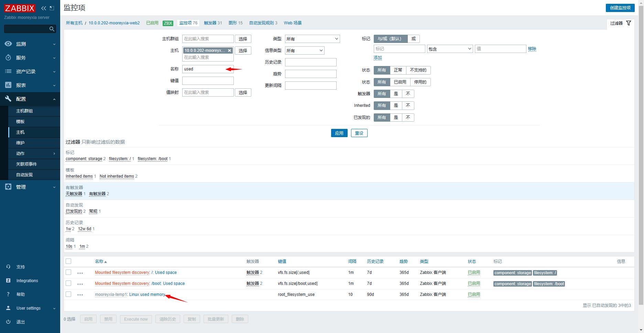Collapse the sidebar with double-chevron icon
Image resolution: width=644 pixels, height=333 pixels.
tap(44, 8)
